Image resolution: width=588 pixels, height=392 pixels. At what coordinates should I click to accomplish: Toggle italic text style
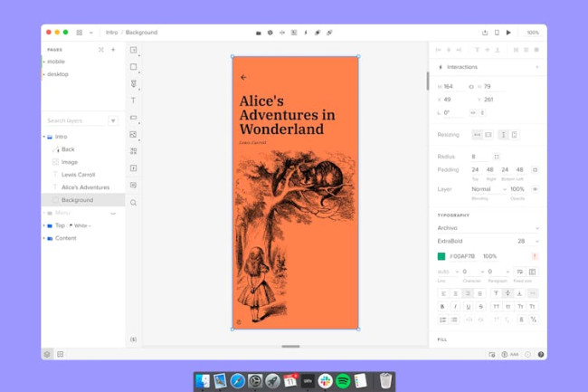(x=454, y=306)
